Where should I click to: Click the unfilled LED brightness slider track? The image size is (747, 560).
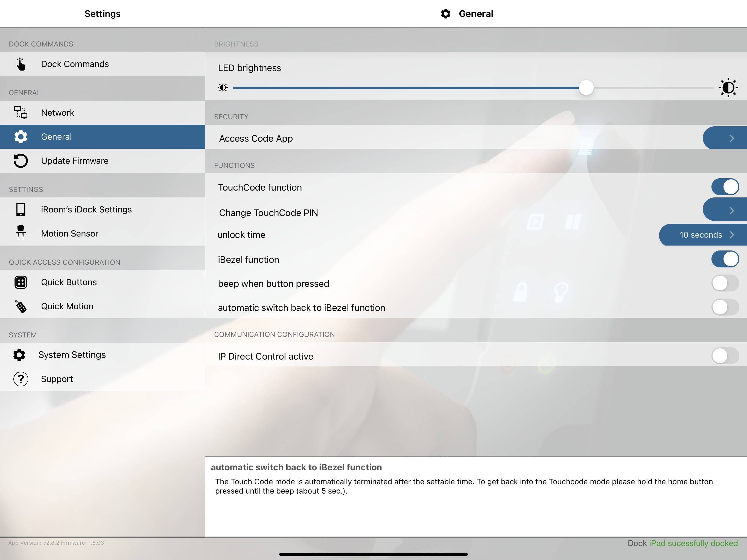click(653, 88)
